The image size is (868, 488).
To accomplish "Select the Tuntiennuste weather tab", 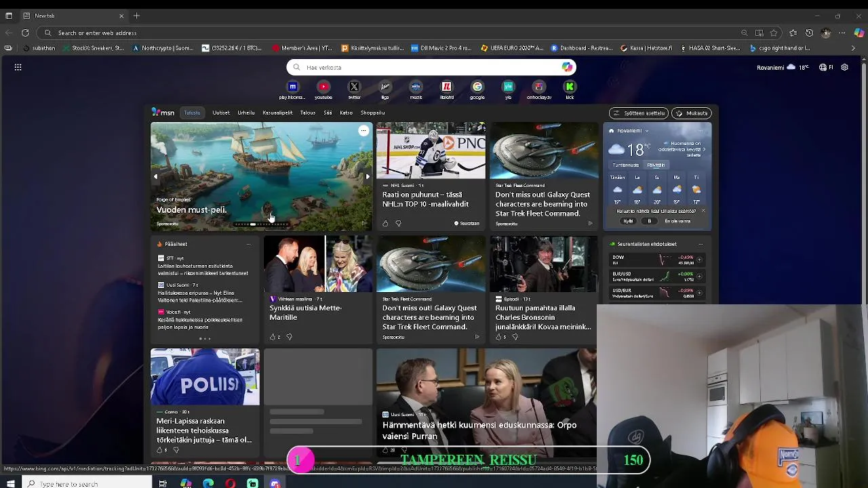I will [x=625, y=165].
